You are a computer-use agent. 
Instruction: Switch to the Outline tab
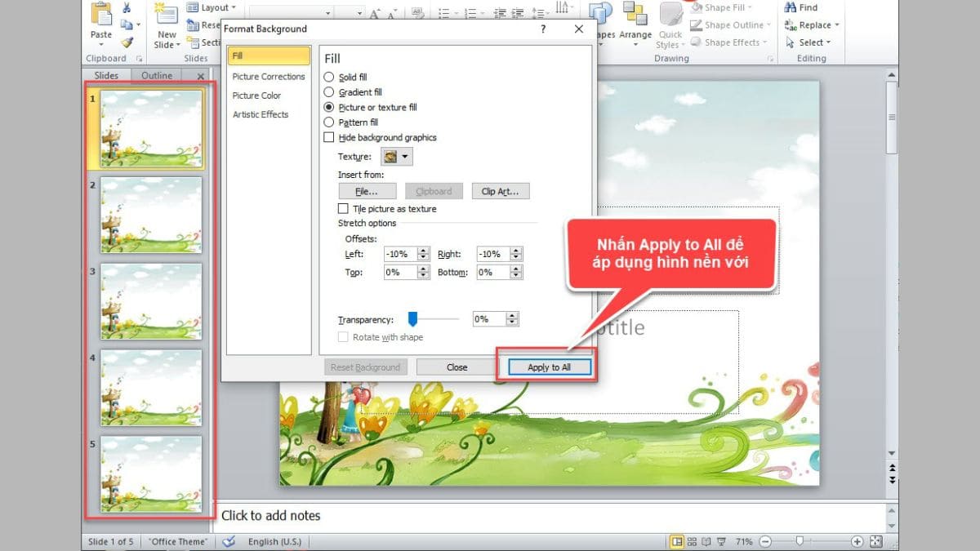pos(157,75)
